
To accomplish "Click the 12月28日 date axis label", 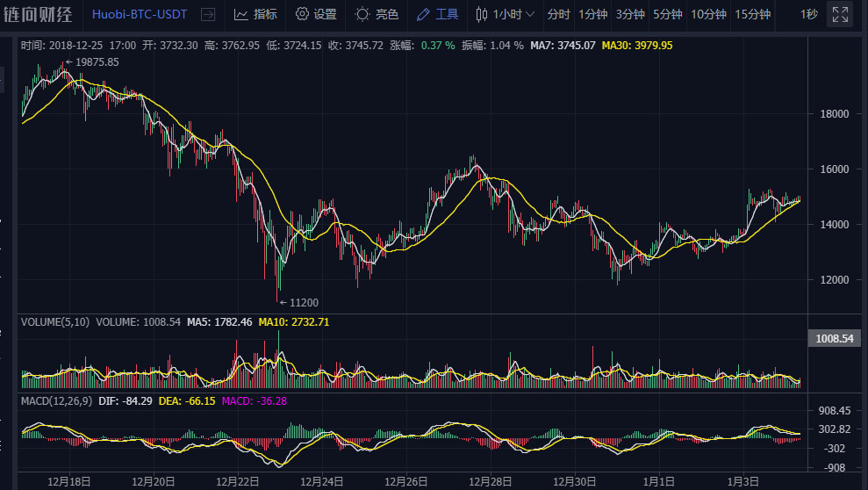I will coord(491,482).
